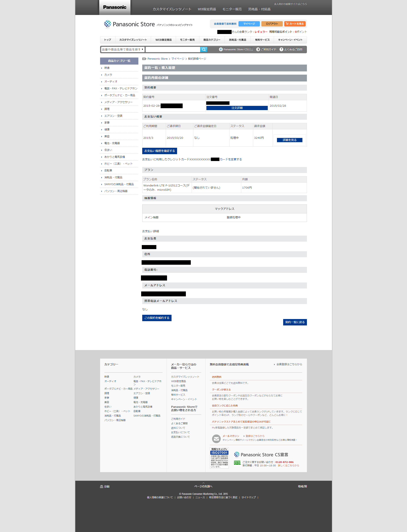Open オーディオ category in the sidebar
Screen dimensions: 407x532
click(x=111, y=82)
